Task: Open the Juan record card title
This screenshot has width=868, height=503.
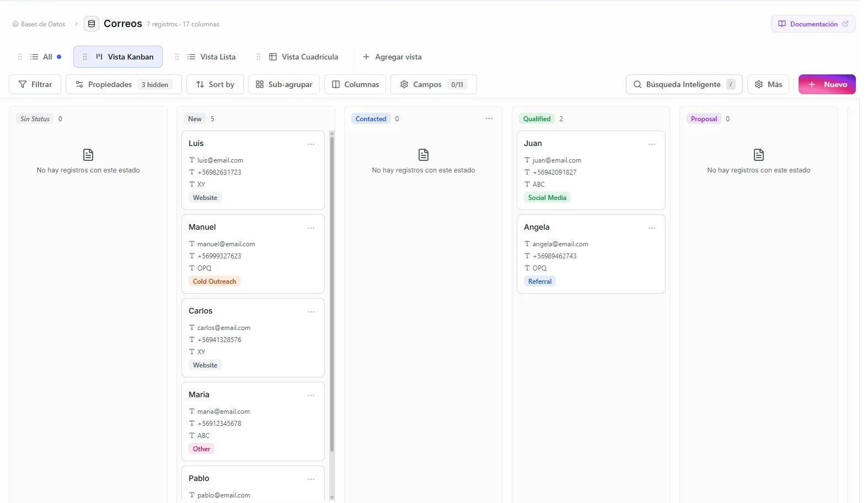Action: (x=533, y=143)
